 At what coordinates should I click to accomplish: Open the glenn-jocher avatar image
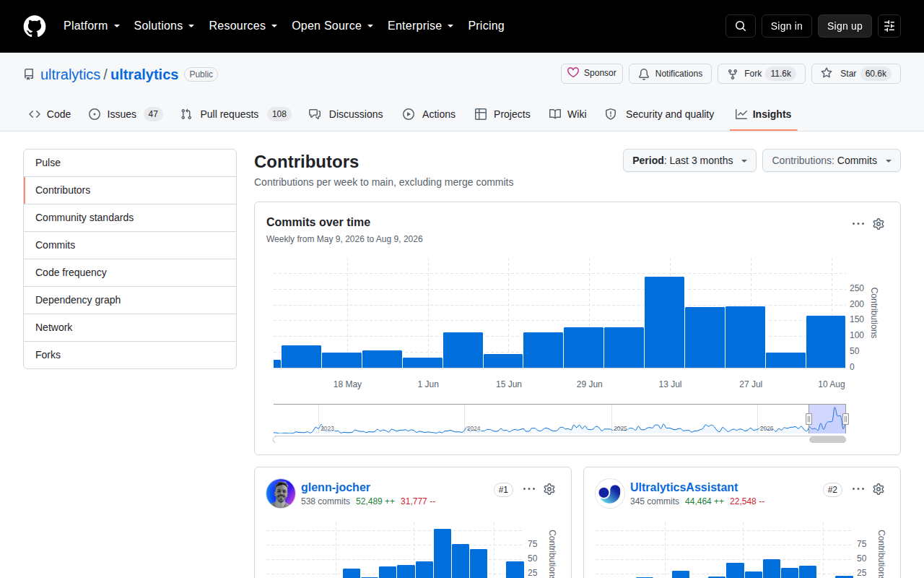[x=281, y=493]
